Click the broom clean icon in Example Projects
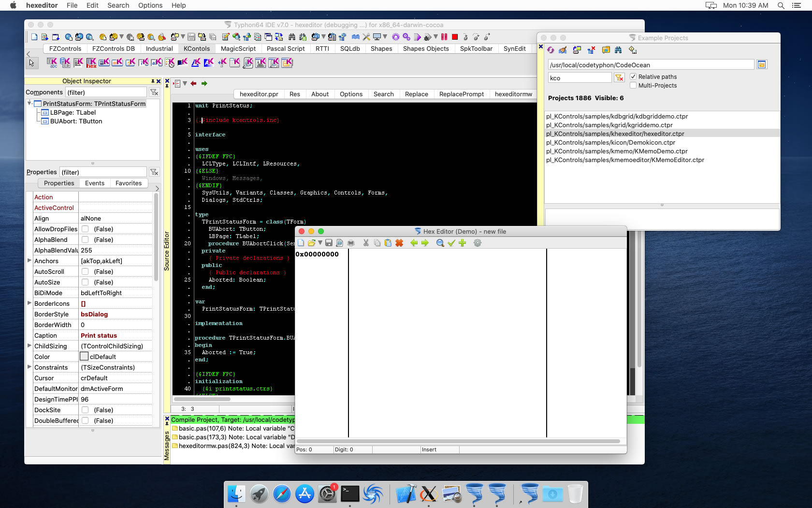Viewport: 812px width, 508px height. pyautogui.click(x=563, y=50)
